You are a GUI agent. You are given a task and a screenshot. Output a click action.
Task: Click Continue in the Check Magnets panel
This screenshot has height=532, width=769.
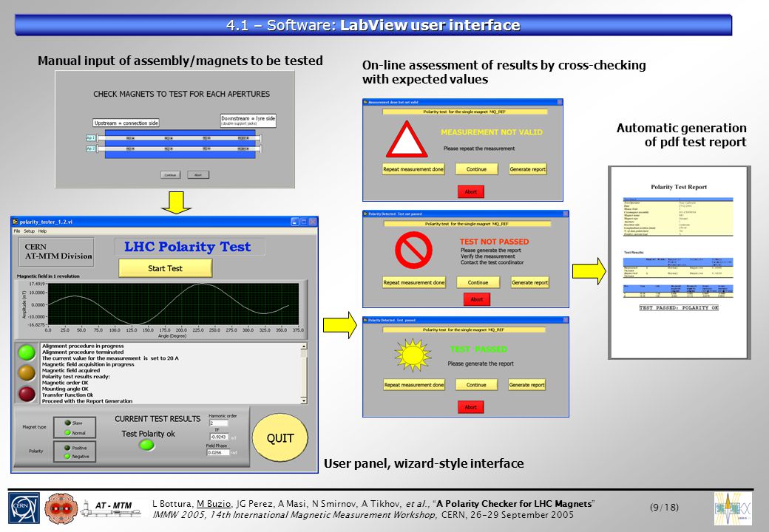point(170,175)
